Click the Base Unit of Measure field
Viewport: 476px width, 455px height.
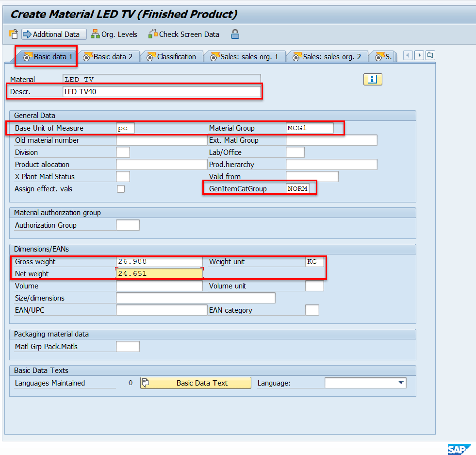click(125, 128)
